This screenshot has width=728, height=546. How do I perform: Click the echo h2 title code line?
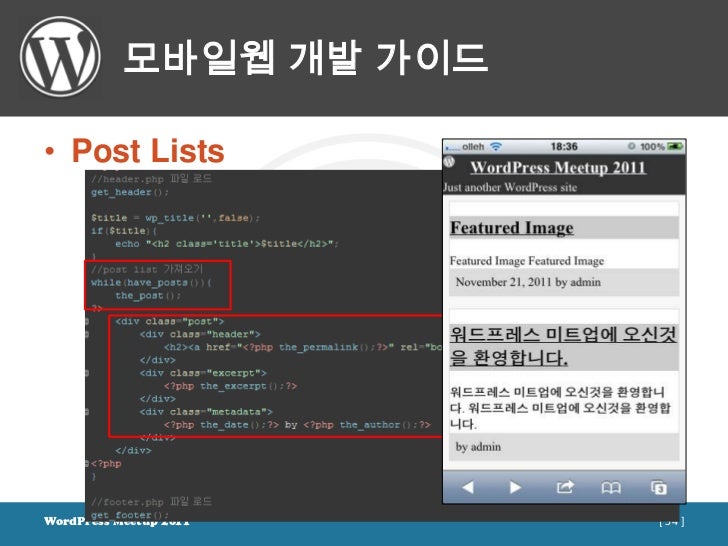click(x=227, y=244)
